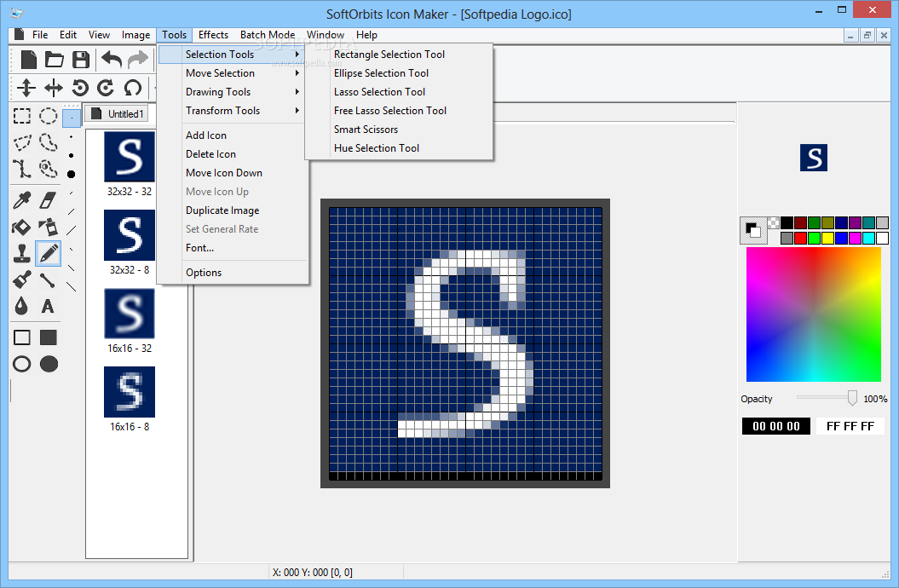Expand the Transform Tools submenu
Image resolution: width=899 pixels, height=588 pixels.
click(x=231, y=111)
